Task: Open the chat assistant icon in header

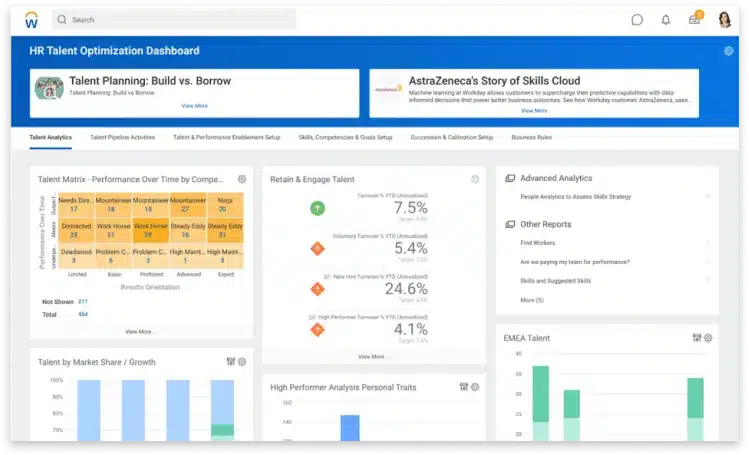Action: 637,20
